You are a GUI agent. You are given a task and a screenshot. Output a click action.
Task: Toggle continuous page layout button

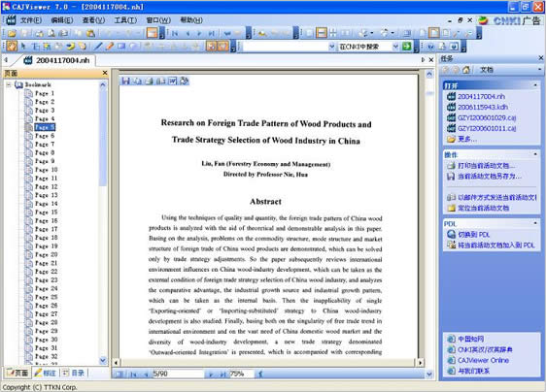point(322,33)
